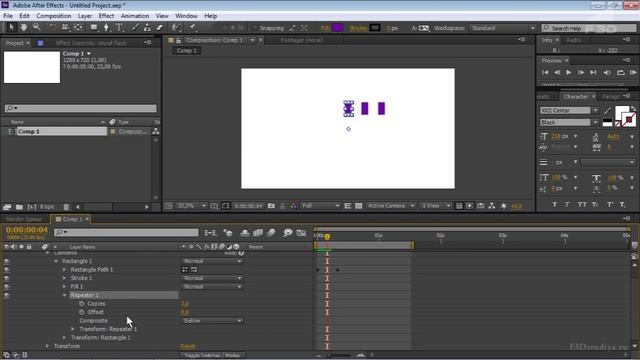The width and height of the screenshot is (640, 360).
Task: Take a snapshot with the camera icon
Action: pyautogui.click(x=271, y=206)
